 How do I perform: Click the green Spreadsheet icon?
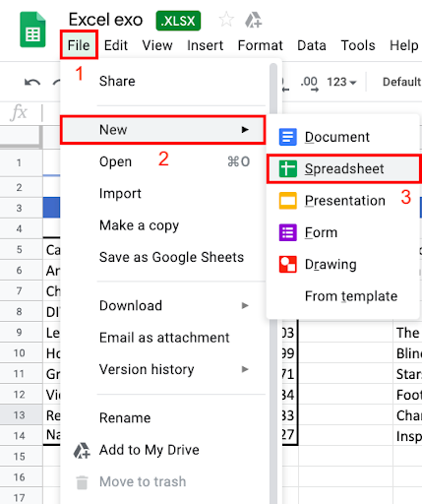(287, 168)
